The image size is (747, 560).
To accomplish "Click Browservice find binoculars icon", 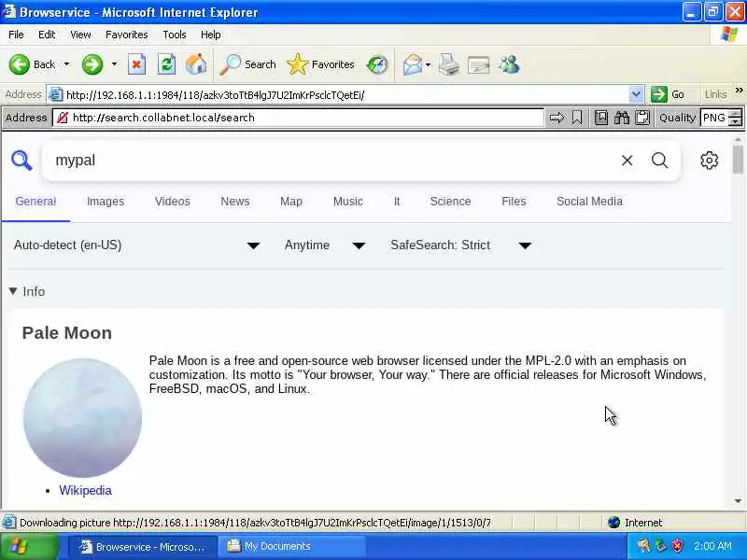I will 622,118.
